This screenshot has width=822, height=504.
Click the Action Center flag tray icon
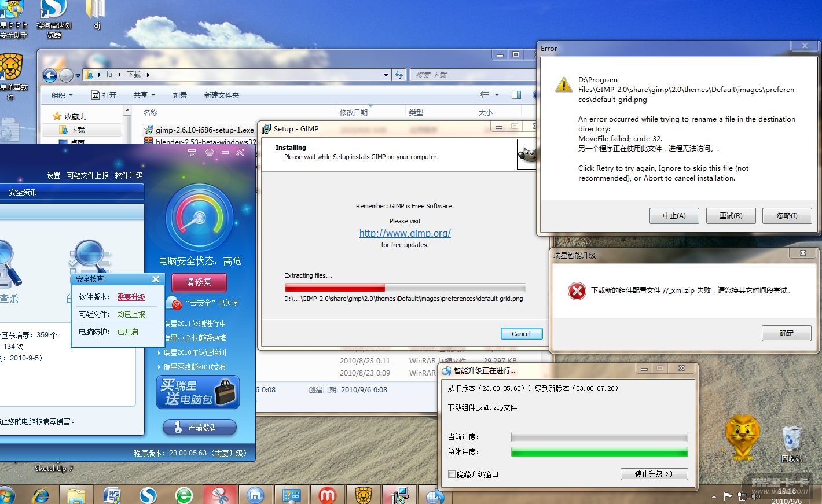pyautogui.click(x=728, y=496)
